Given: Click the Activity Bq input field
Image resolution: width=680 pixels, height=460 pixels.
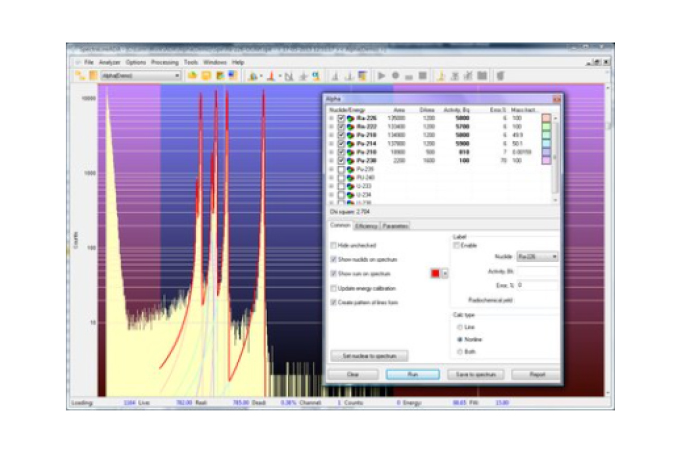Looking at the screenshot, I should pos(537,270).
